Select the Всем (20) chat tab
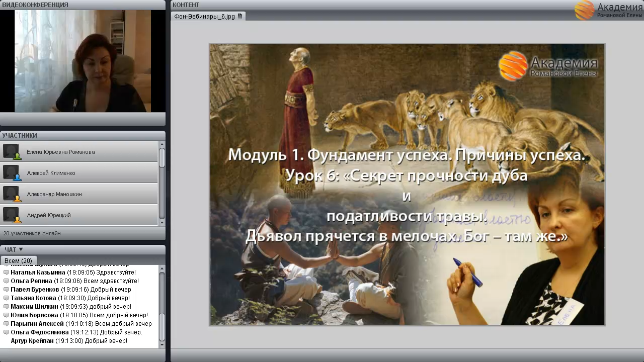 pos(18,260)
